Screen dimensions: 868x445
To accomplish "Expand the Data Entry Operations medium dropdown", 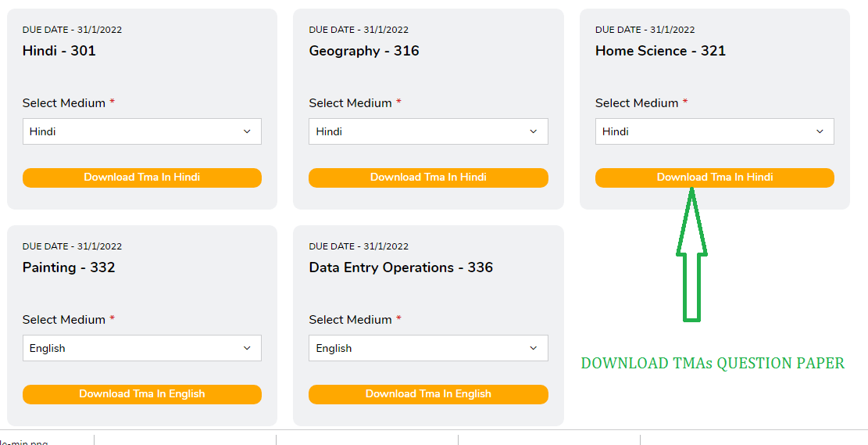I will [x=428, y=348].
